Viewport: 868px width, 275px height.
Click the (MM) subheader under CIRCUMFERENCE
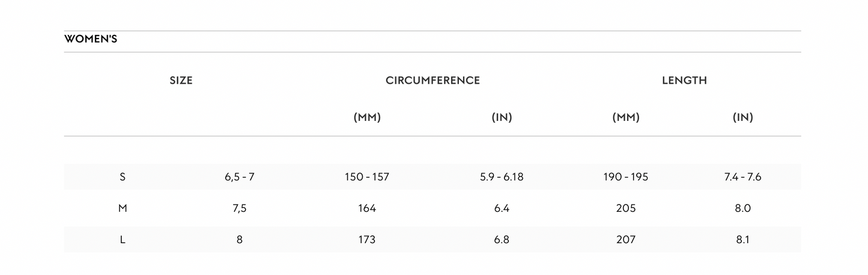[367, 117]
